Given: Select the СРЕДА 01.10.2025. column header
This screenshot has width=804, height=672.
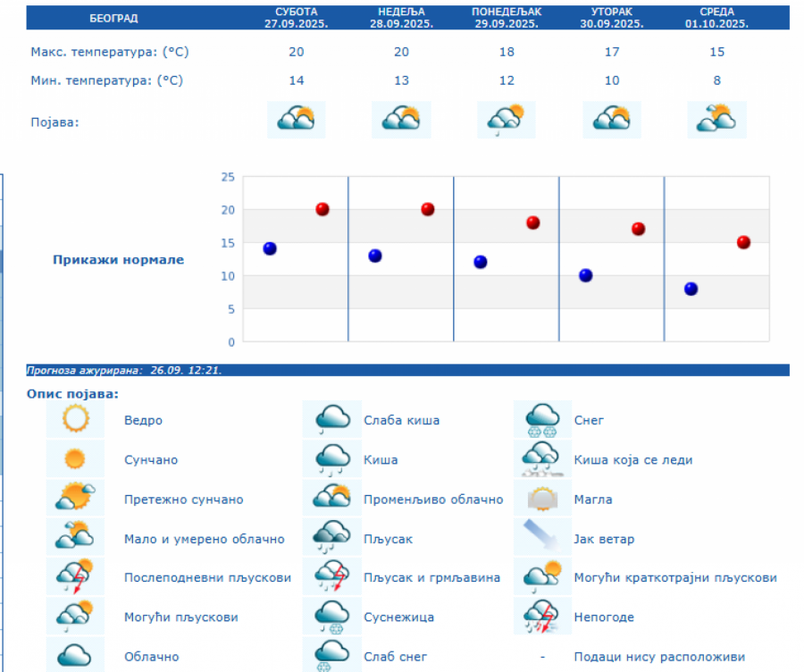Looking at the screenshot, I should pyautogui.click(x=716, y=18).
